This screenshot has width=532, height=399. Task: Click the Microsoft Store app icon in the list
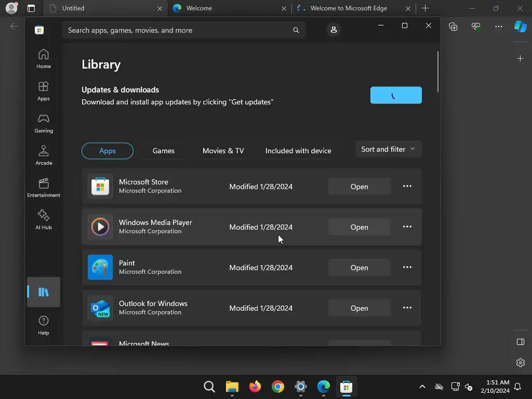(x=100, y=187)
